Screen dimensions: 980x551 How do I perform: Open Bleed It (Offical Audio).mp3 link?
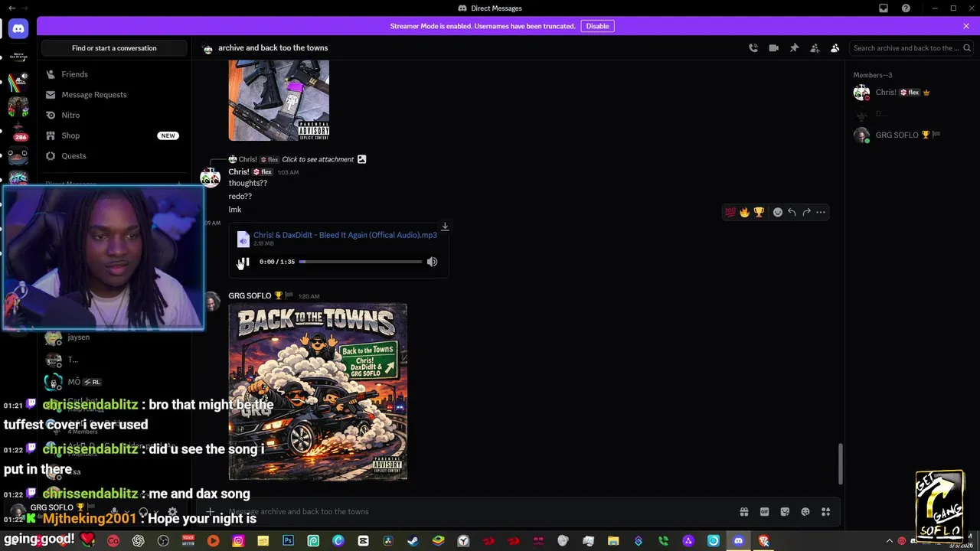pyautogui.click(x=345, y=235)
